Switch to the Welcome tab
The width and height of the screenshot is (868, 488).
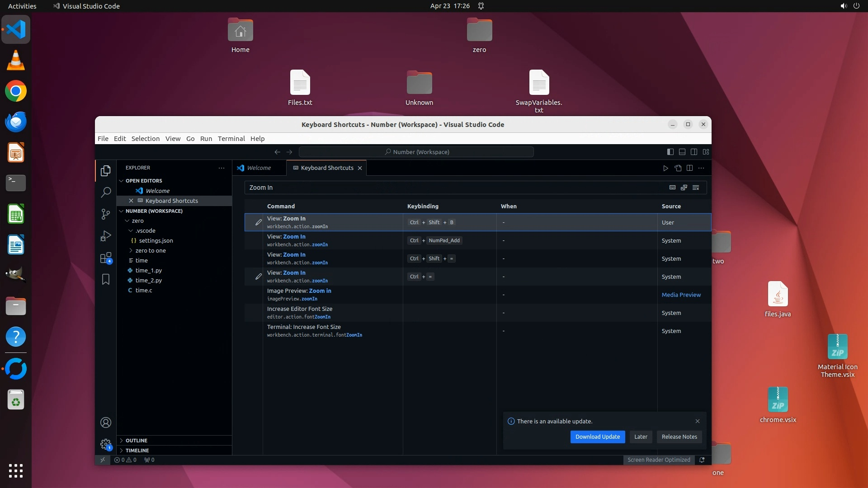pyautogui.click(x=259, y=168)
